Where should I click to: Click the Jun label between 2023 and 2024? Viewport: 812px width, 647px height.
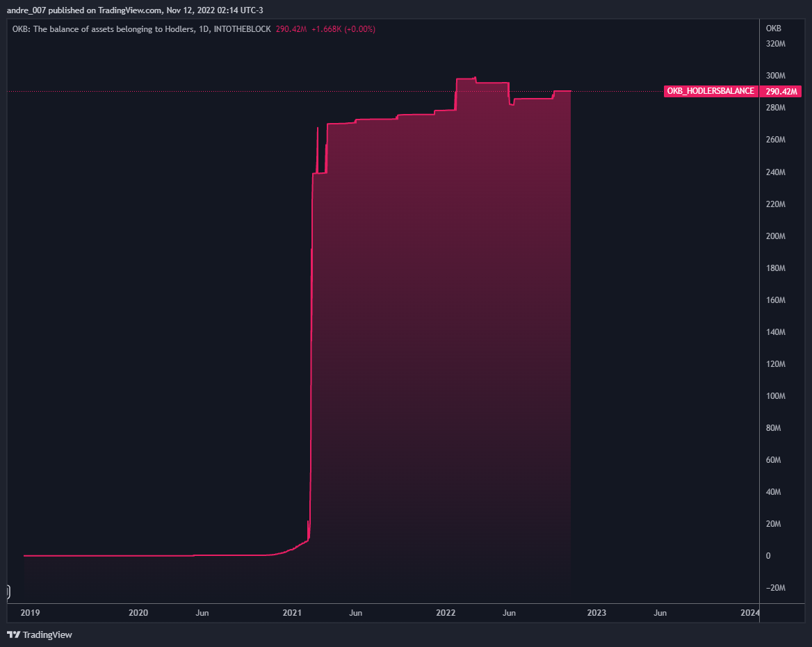(x=660, y=613)
